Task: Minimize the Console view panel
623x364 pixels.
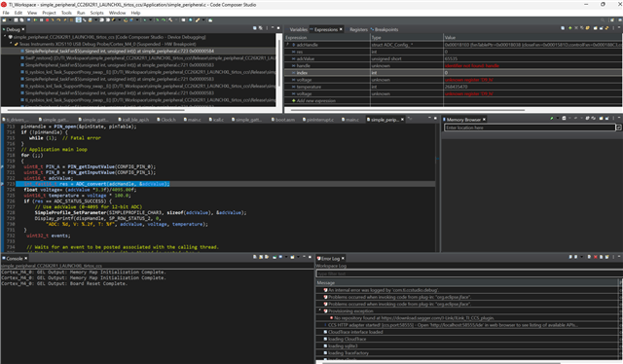Action: tap(304, 256)
